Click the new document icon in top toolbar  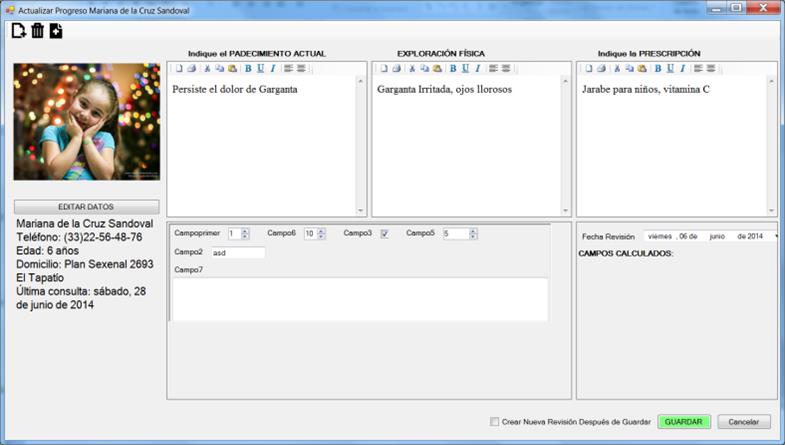18,31
